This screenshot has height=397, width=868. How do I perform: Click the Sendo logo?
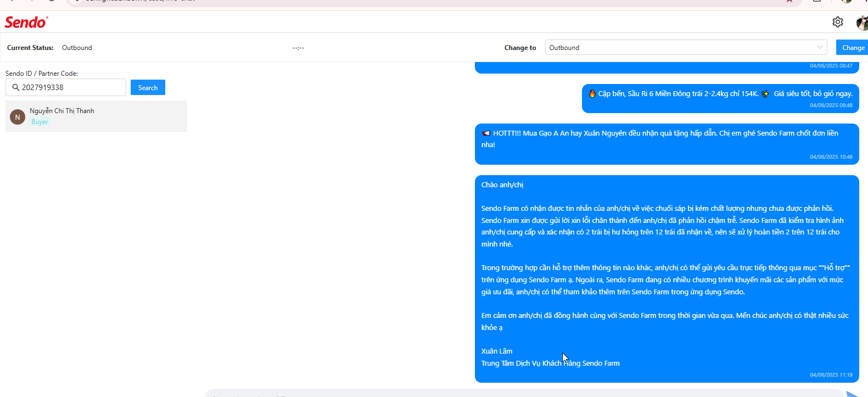26,22
